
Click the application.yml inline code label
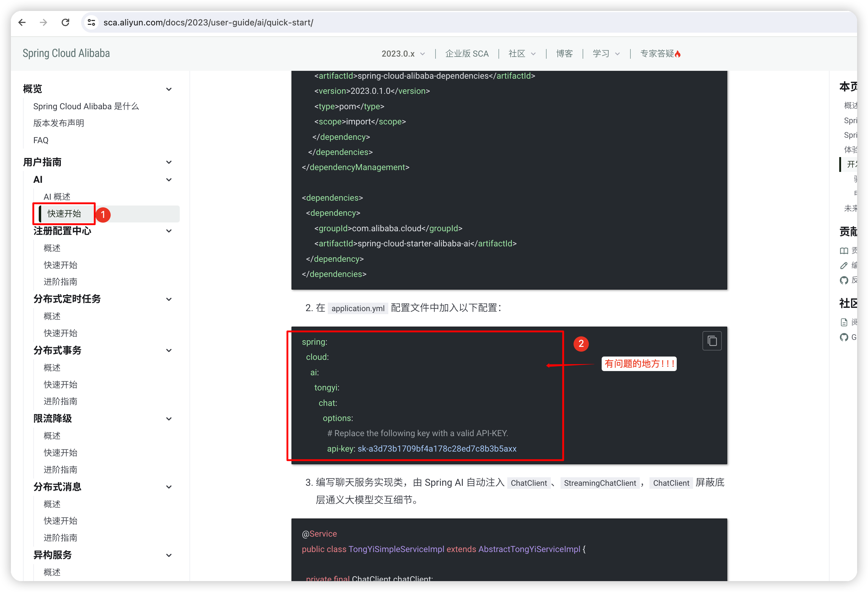(358, 308)
